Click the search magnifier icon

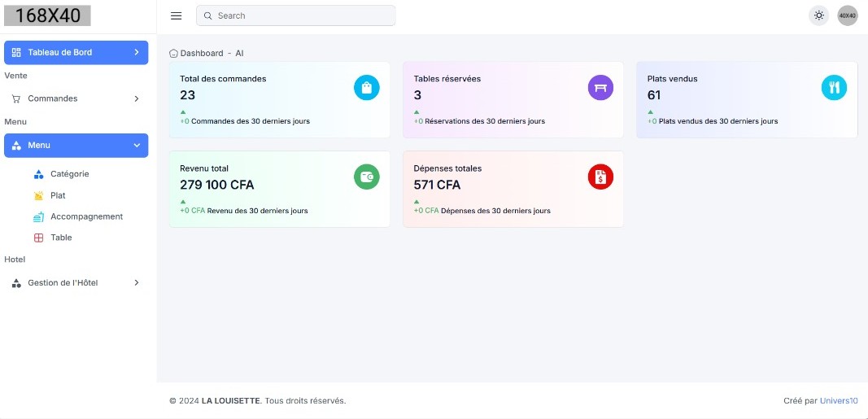click(208, 15)
